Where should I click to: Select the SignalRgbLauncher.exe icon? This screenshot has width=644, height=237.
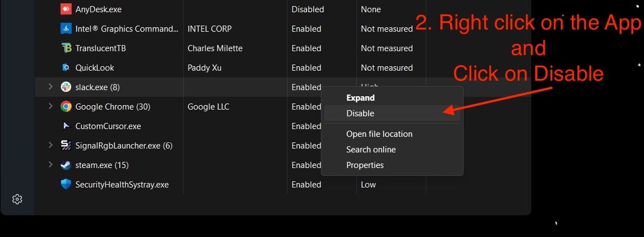tap(66, 145)
